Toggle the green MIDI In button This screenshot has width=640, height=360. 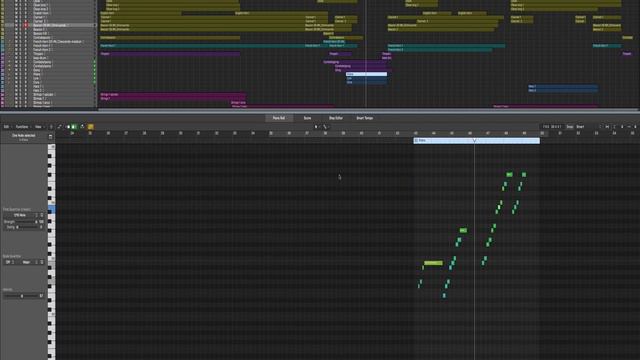pos(73,127)
